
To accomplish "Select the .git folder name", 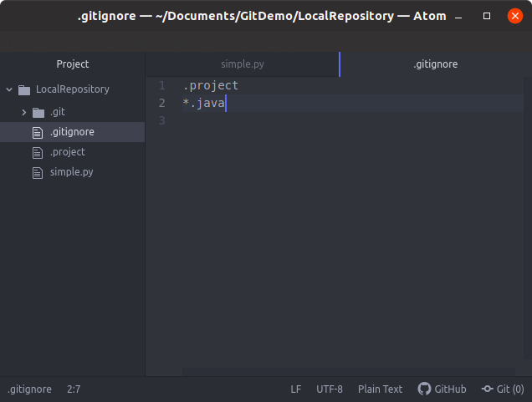I will pos(58,112).
